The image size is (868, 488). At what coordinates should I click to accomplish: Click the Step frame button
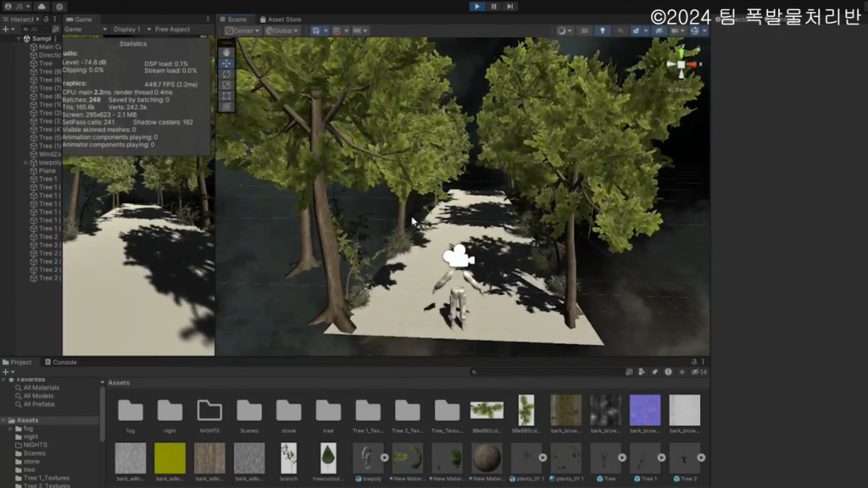pyautogui.click(x=509, y=6)
